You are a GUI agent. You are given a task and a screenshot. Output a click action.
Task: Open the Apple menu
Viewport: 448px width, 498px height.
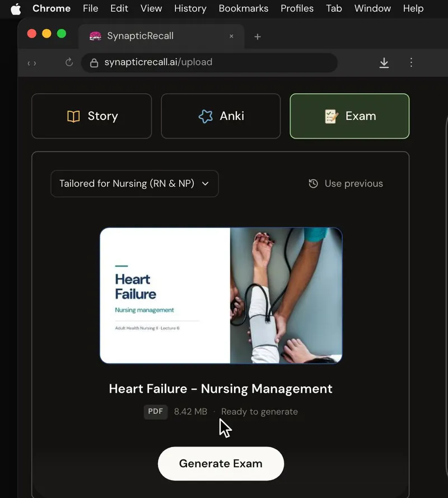tap(16, 9)
